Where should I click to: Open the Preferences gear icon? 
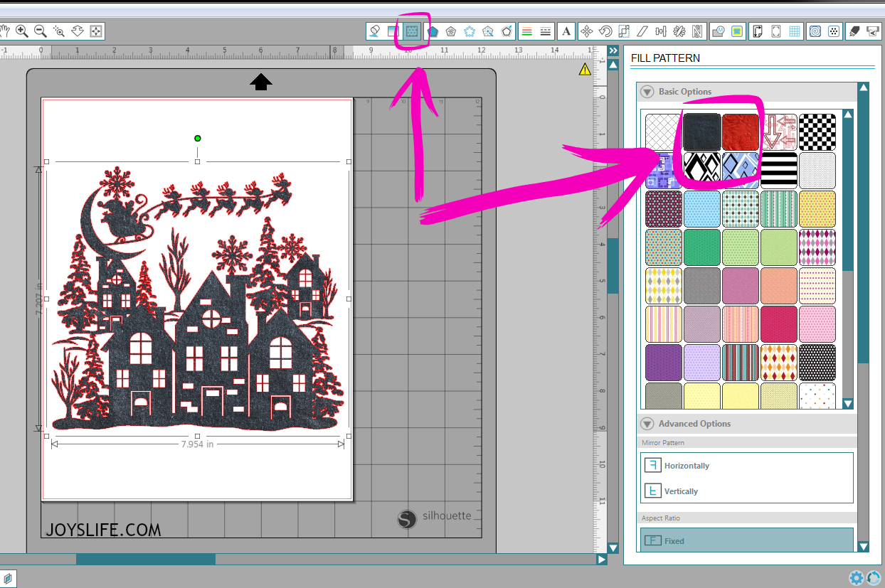pyautogui.click(x=857, y=577)
